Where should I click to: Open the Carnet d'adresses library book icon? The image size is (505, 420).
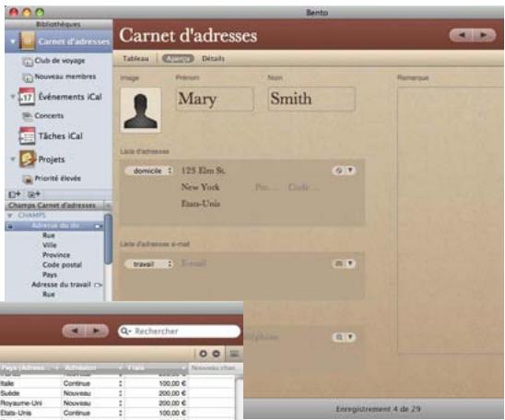[x=27, y=41]
